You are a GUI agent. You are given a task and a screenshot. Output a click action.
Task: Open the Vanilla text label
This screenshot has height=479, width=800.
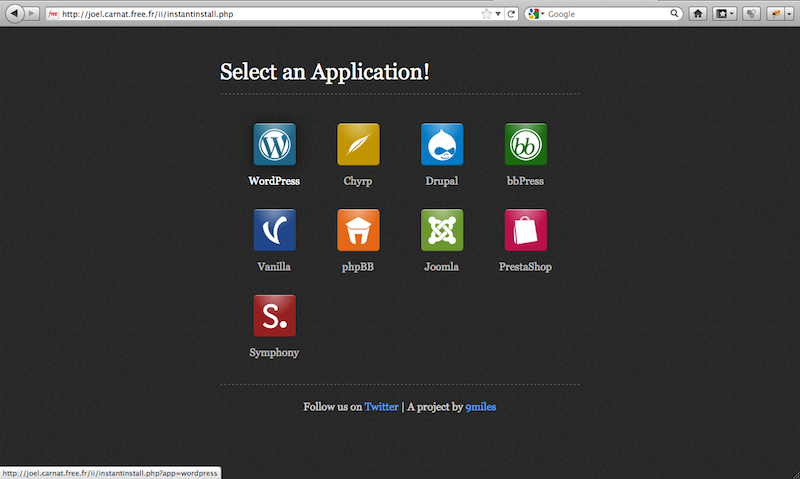click(x=274, y=267)
